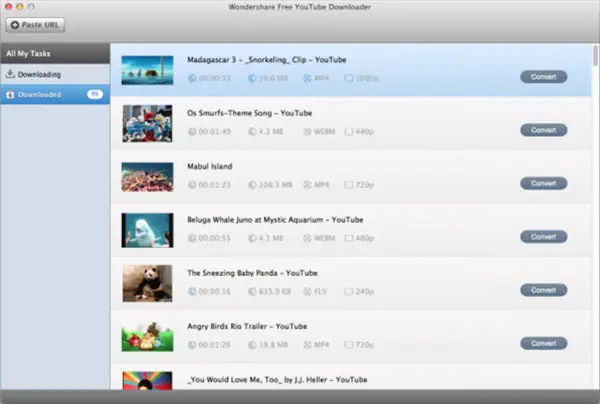Image resolution: width=600 pixels, height=404 pixels.
Task: Click the resolution icon for Madagascar 3
Action: (349, 78)
